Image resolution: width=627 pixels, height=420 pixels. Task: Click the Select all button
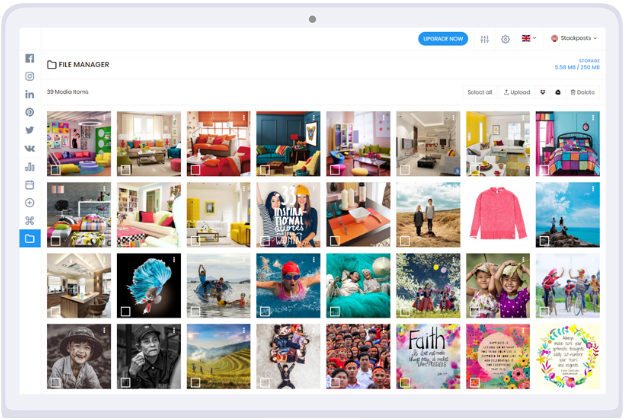[x=479, y=92]
